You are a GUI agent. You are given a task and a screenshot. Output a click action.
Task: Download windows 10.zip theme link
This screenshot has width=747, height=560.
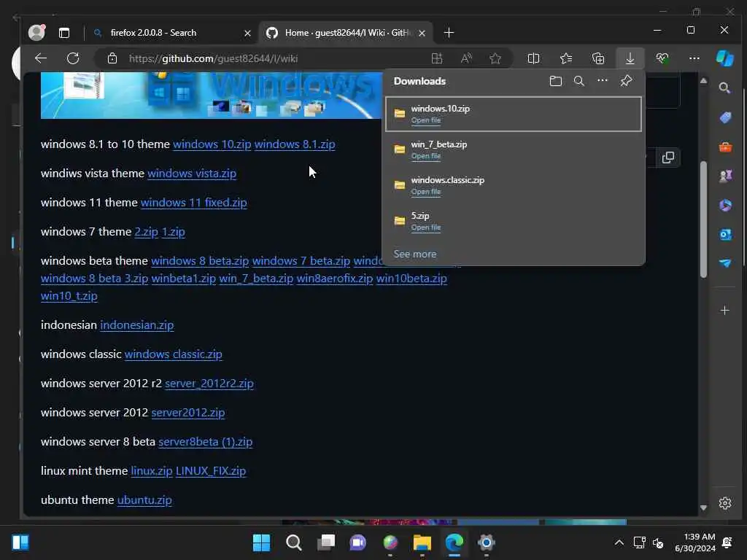point(212,144)
